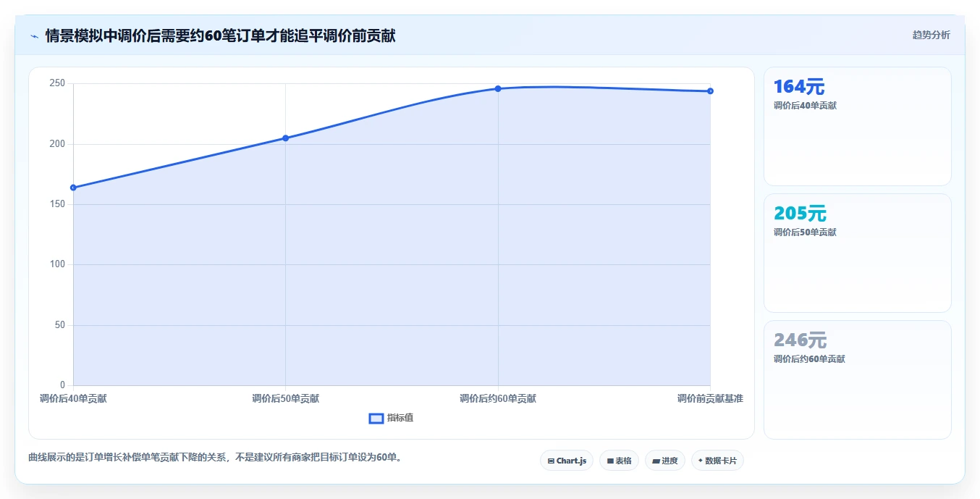The image size is (980, 499).
Task: Select the Chart.js tag
Action: pos(567,461)
